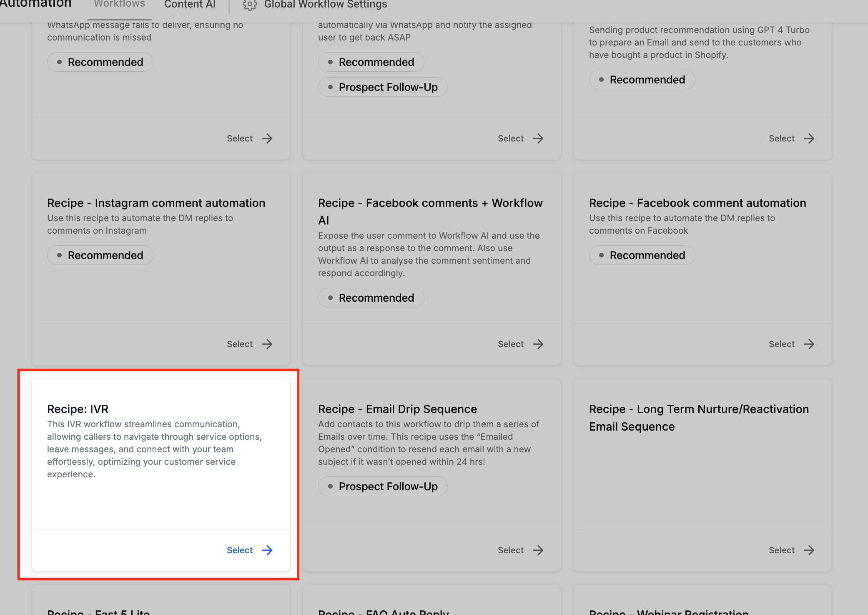The image size is (868, 615).
Task: Select Instagram comment automation recipe
Action: (240, 344)
